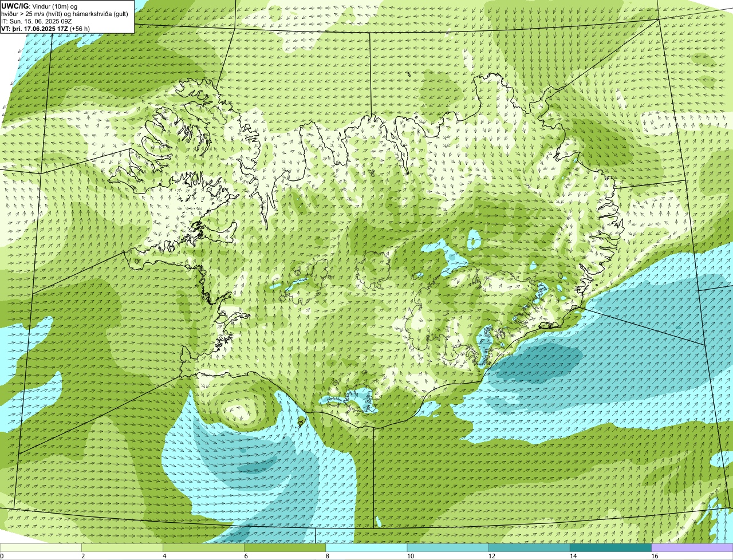The image size is (733, 560).
Task: Pick the 4–6 m/s green colorbar segment
Action: (204, 548)
